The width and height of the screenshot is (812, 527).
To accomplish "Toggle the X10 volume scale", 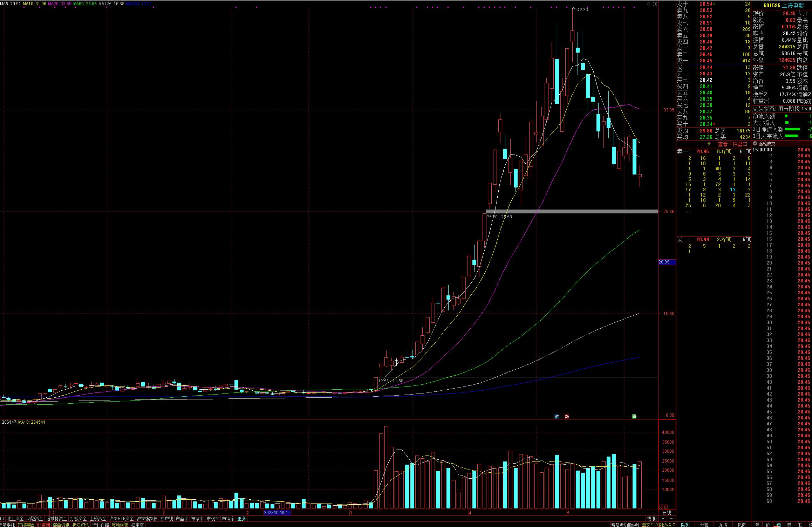I will (x=663, y=507).
